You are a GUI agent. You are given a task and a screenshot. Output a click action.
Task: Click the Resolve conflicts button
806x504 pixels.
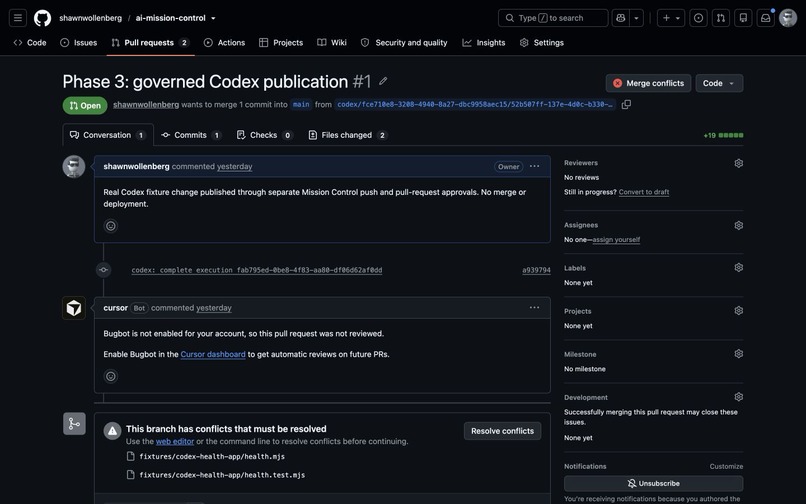tap(502, 431)
